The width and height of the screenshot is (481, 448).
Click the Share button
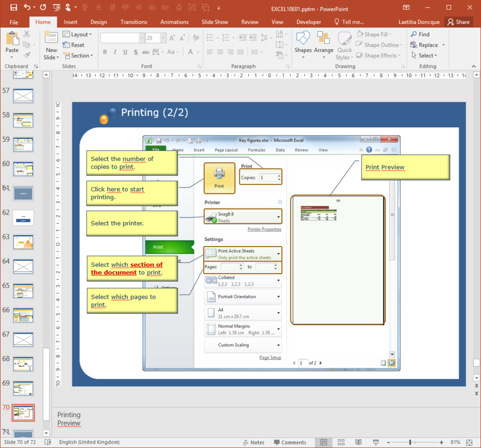click(458, 22)
